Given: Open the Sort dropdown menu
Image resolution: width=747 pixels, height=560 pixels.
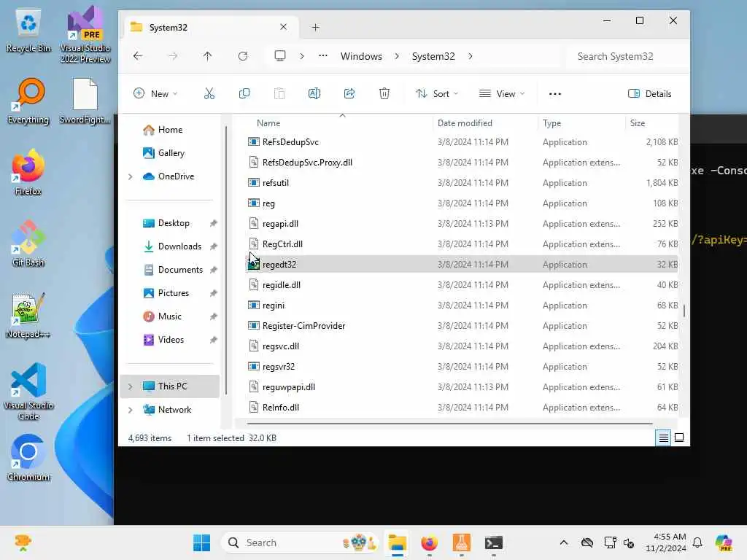Looking at the screenshot, I should [x=437, y=94].
